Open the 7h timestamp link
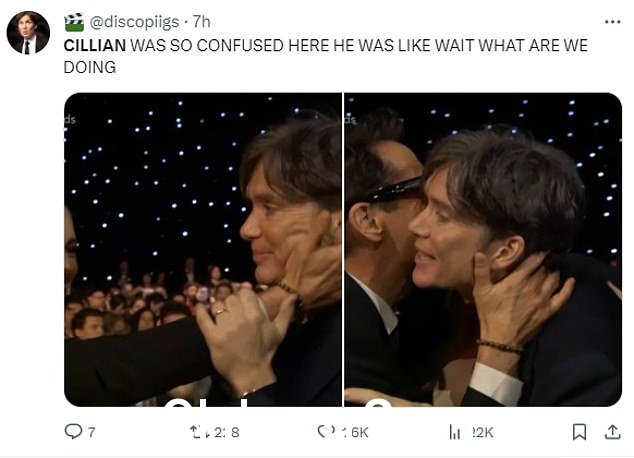Image resolution: width=634 pixels, height=458 pixels. (201, 21)
